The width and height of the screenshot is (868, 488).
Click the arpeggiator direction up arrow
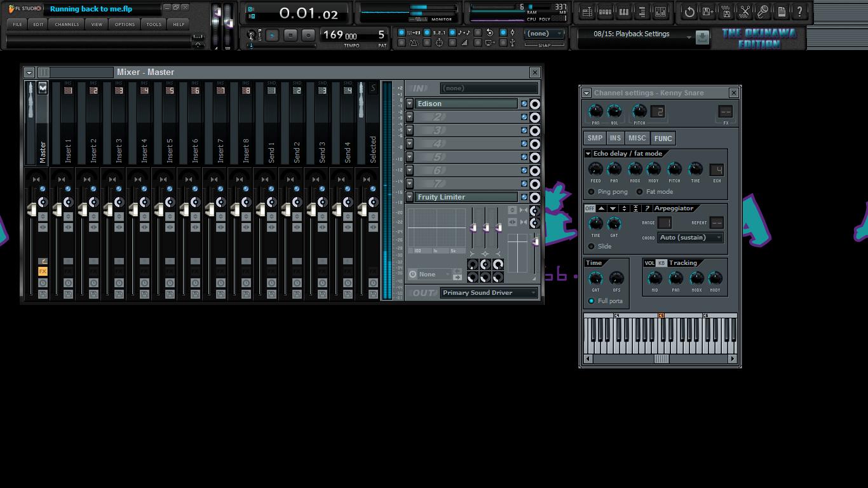pos(602,208)
